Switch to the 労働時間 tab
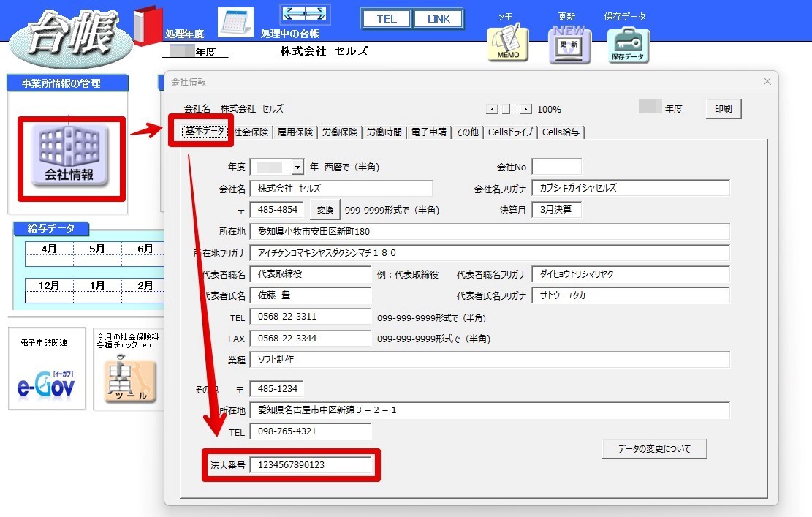812x517 pixels. coord(384,132)
